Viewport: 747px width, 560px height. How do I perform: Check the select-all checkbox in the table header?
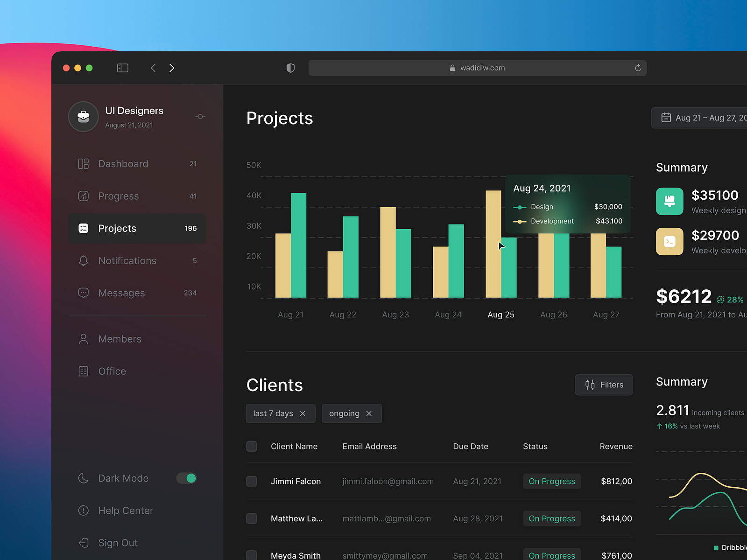[252, 446]
